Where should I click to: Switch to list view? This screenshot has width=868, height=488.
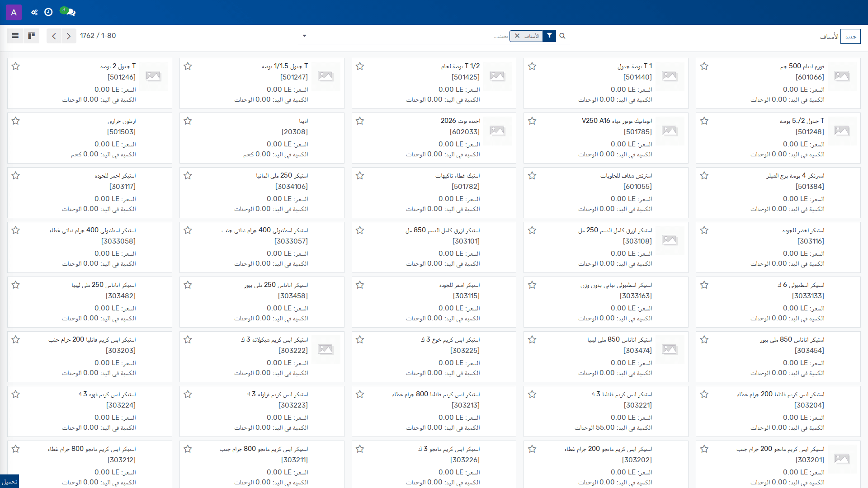pyautogui.click(x=15, y=36)
